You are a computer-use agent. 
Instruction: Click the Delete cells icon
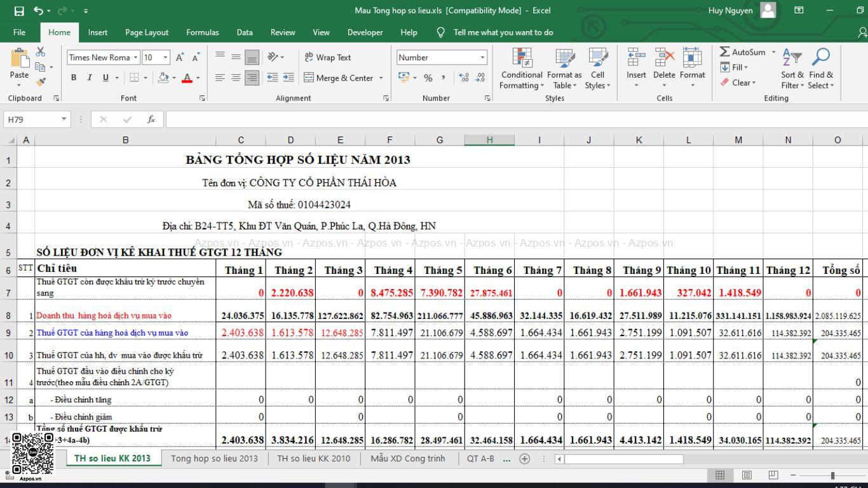tap(664, 58)
